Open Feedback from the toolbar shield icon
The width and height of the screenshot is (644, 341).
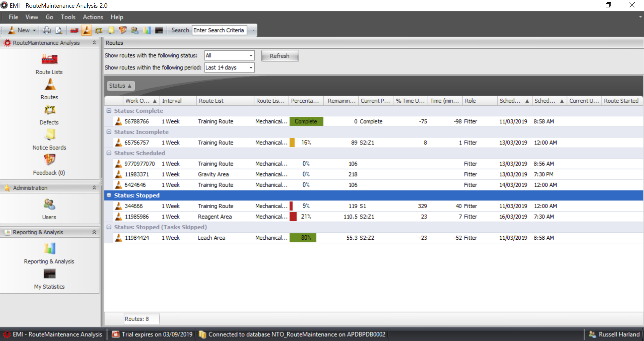pyautogui.click(x=123, y=30)
